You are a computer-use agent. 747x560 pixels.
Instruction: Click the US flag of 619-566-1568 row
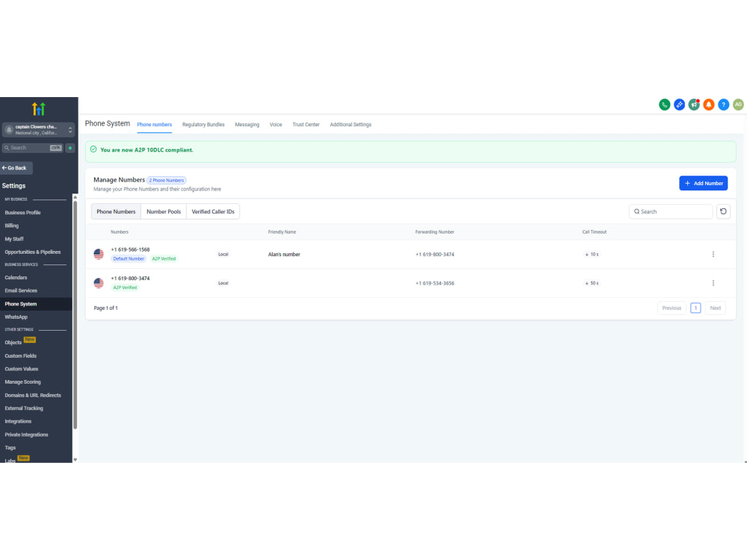[99, 255]
